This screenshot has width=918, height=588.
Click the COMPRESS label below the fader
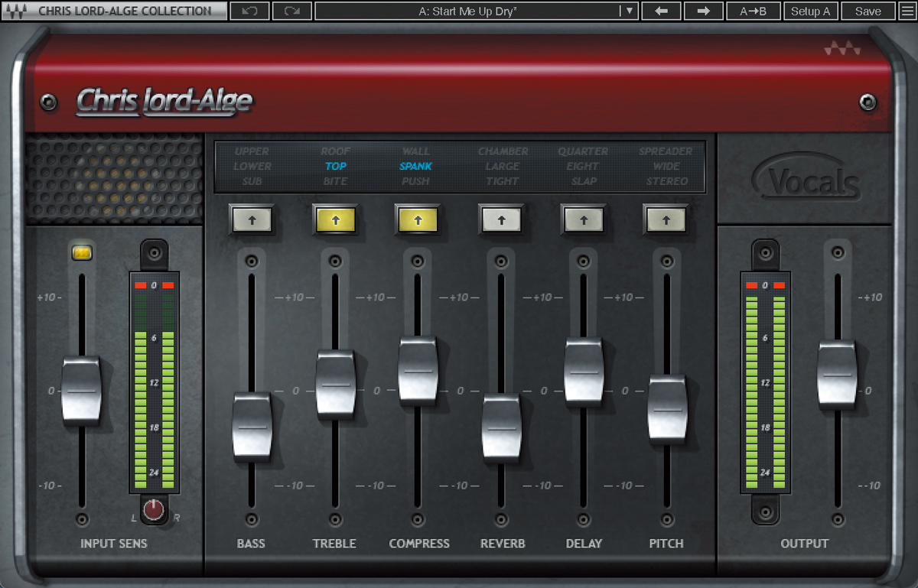tap(419, 544)
